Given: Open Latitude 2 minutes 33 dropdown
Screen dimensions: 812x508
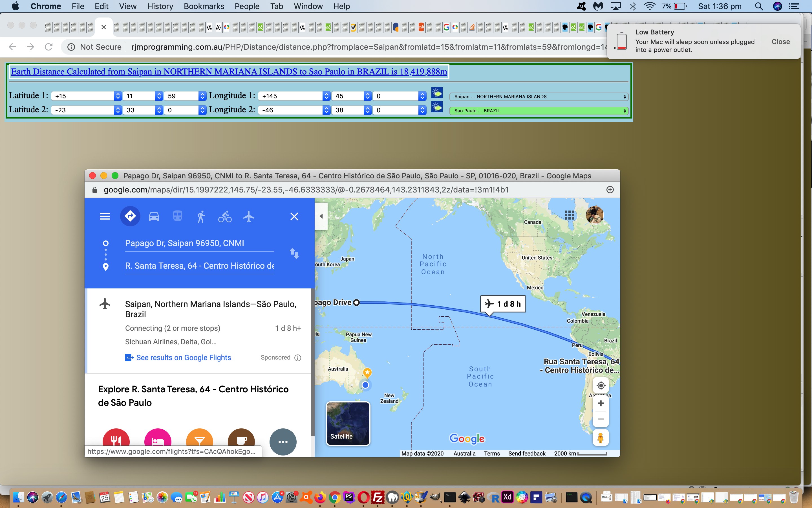Looking at the screenshot, I should point(143,110).
